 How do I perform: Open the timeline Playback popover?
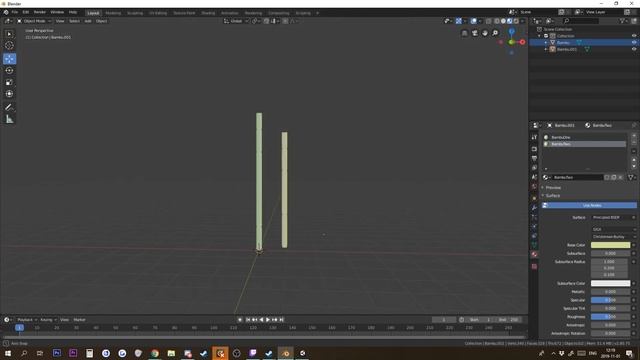(x=27, y=320)
